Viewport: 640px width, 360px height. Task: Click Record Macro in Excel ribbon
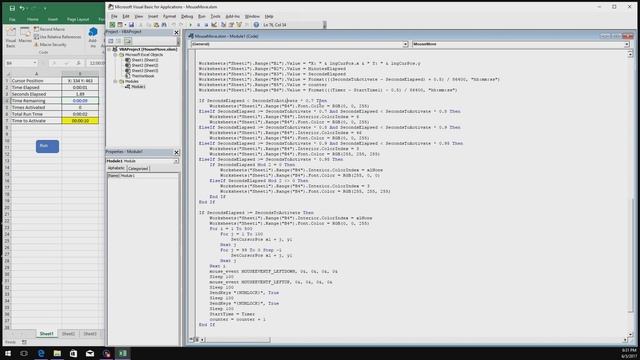pyautogui.click(x=49, y=29)
